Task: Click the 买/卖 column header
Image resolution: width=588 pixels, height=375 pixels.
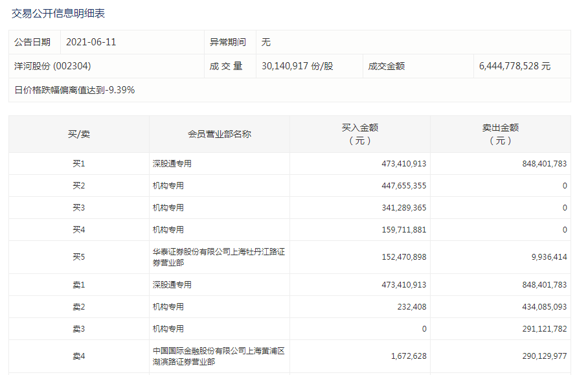Action: coord(79,134)
